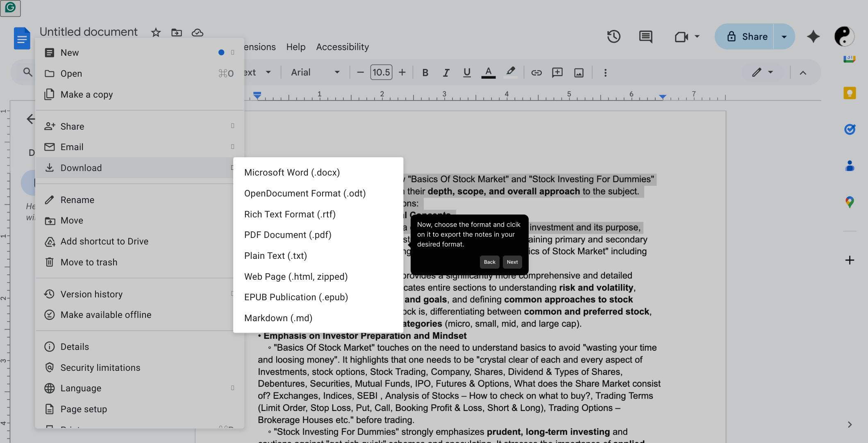Screen dimensions: 868x443
Task: Open the text color picker
Action: (x=488, y=73)
